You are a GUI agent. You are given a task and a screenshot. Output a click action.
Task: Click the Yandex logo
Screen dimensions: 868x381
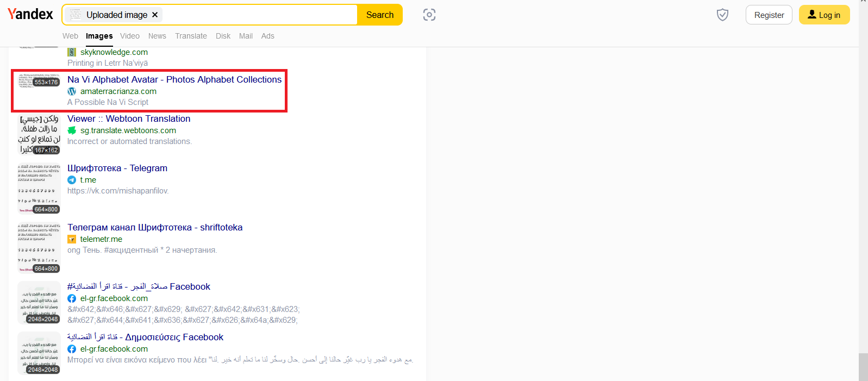coord(30,14)
